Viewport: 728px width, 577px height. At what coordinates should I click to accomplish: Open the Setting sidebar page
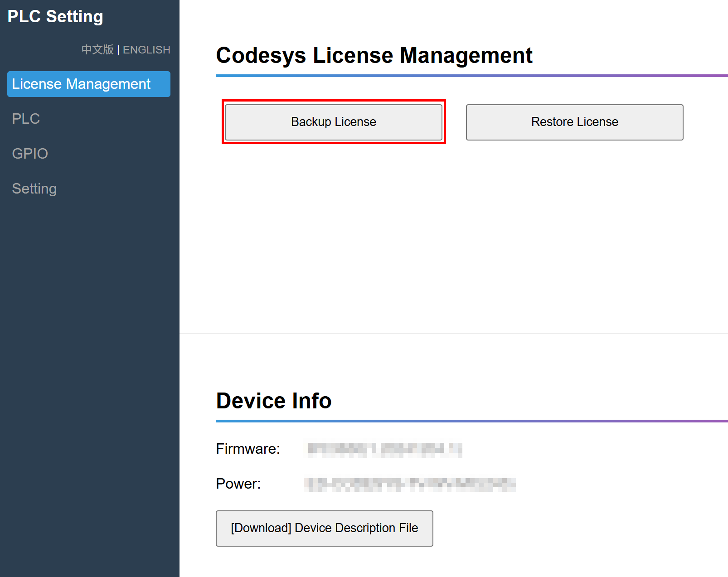pyautogui.click(x=34, y=189)
